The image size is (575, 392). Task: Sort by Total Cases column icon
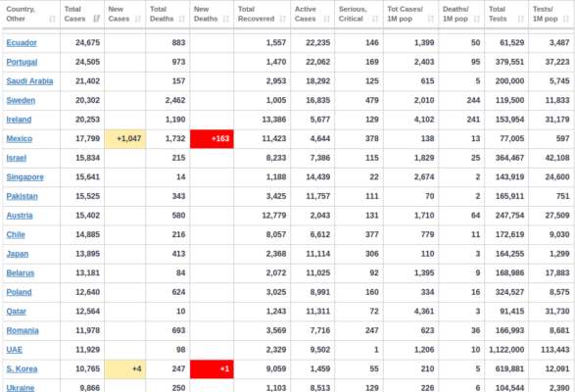pyautogui.click(x=96, y=19)
